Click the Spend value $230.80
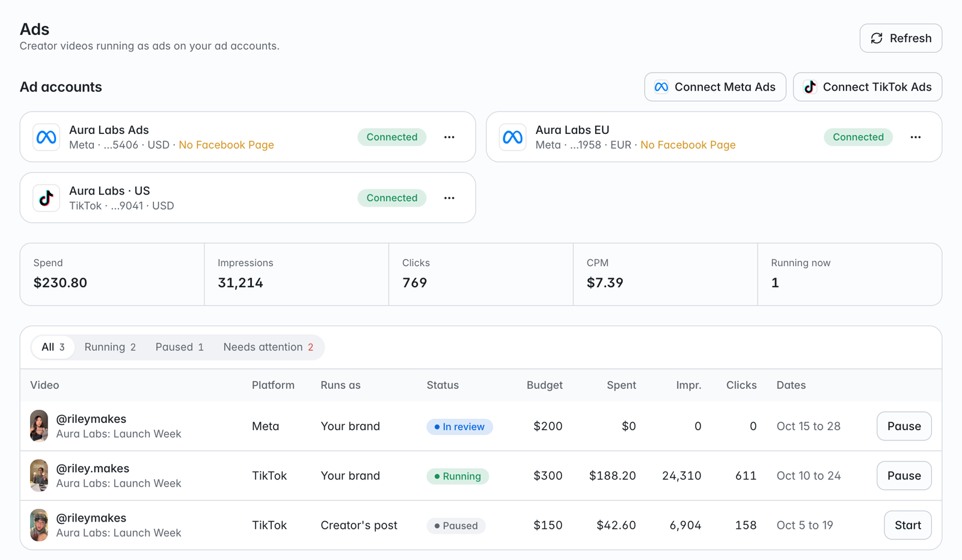Screen dimensions: 962x560 (x=60, y=282)
